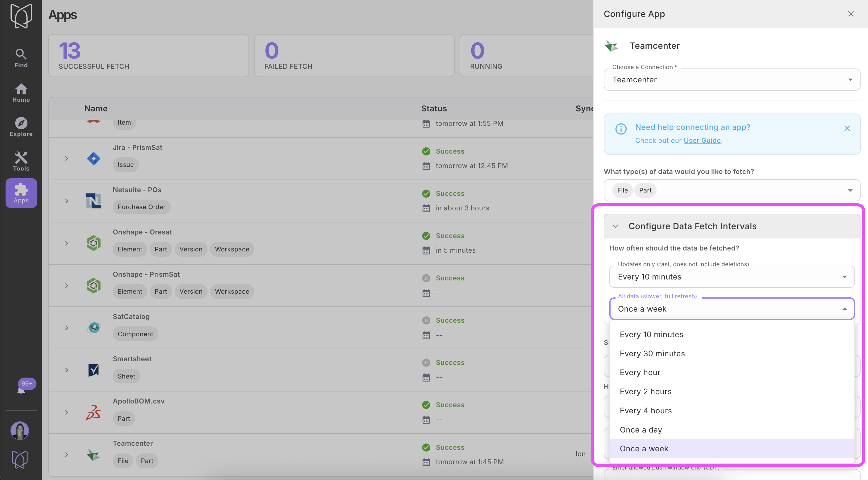868x480 pixels.
Task: Click the Component tag under SatCatalog
Action: pos(136,334)
